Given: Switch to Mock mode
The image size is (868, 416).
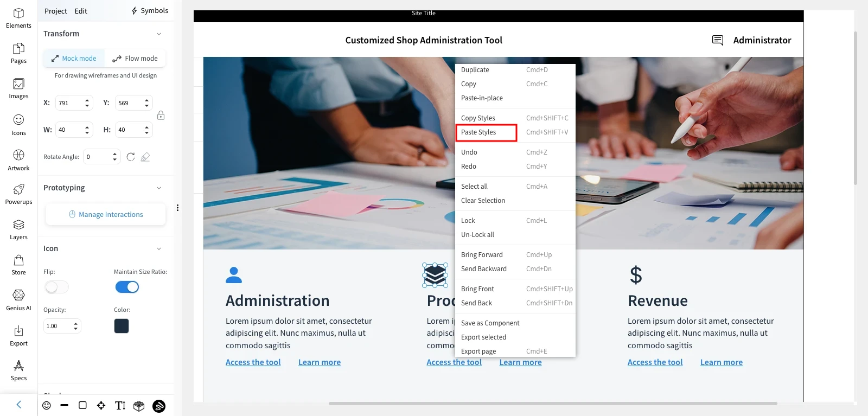Looking at the screenshot, I should pyautogui.click(x=74, y=59).
